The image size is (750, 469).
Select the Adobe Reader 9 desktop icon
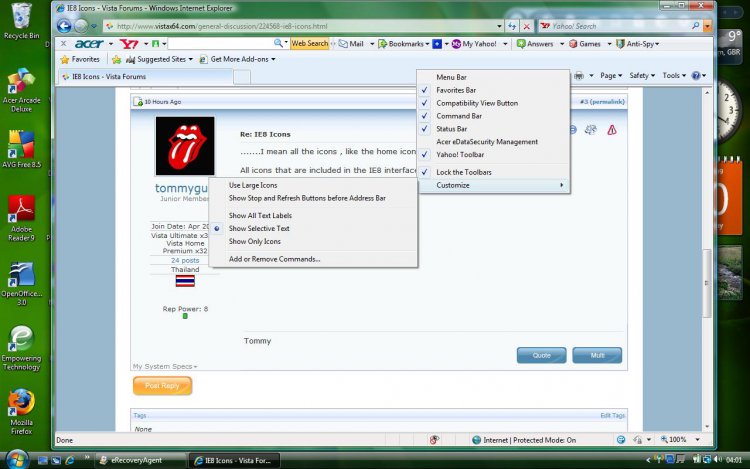pyautogui.click(x=21, y=218)
